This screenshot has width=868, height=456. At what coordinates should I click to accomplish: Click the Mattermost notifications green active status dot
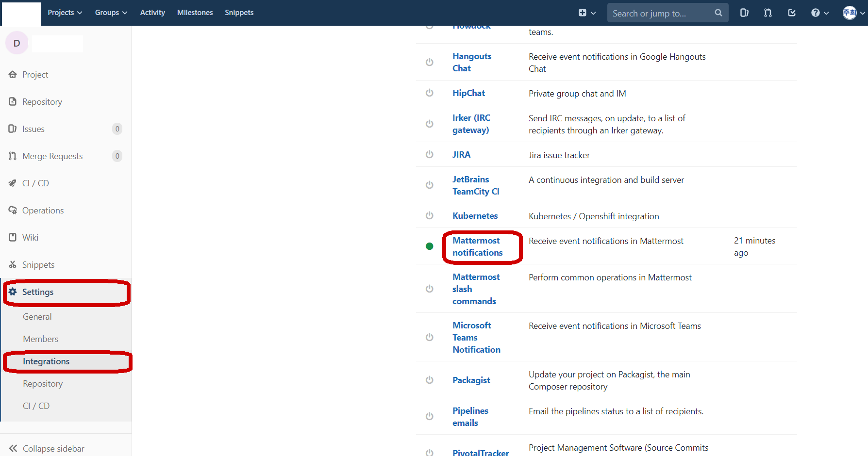[429, 246]
